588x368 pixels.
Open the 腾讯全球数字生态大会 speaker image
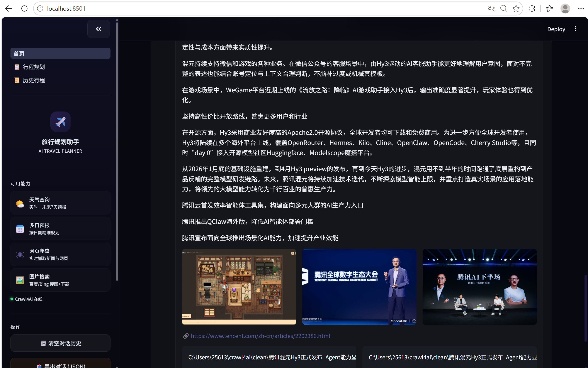point(359,287)
